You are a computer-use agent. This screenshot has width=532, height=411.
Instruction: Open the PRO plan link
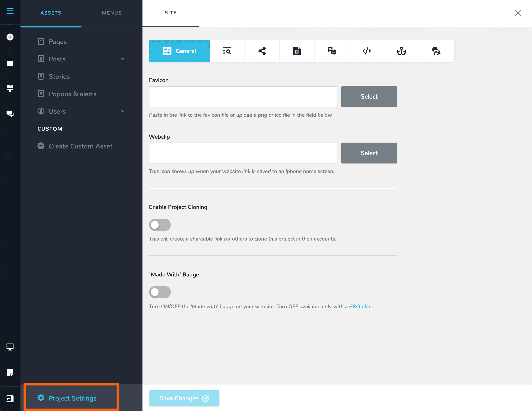(x=360, y=306)
